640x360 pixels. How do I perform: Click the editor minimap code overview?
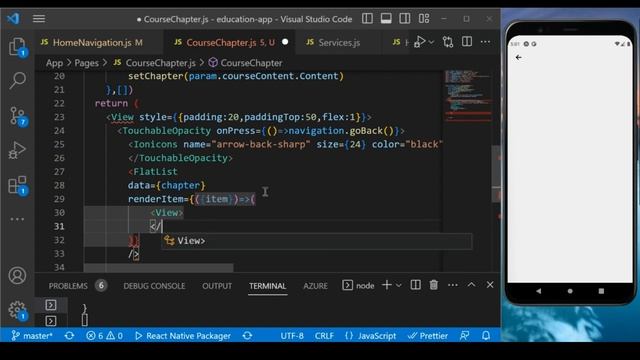(468, 96)
